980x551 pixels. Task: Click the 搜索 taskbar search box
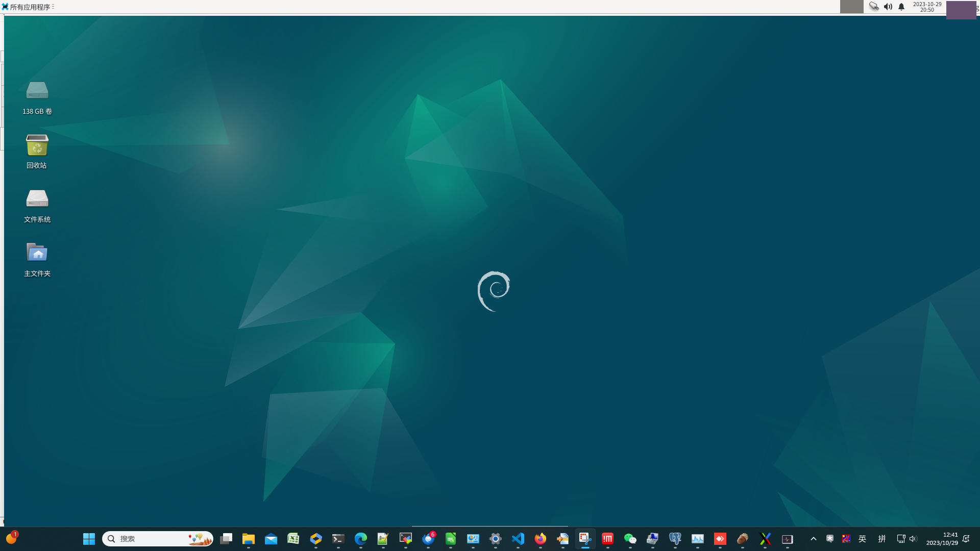click(158, 539)
